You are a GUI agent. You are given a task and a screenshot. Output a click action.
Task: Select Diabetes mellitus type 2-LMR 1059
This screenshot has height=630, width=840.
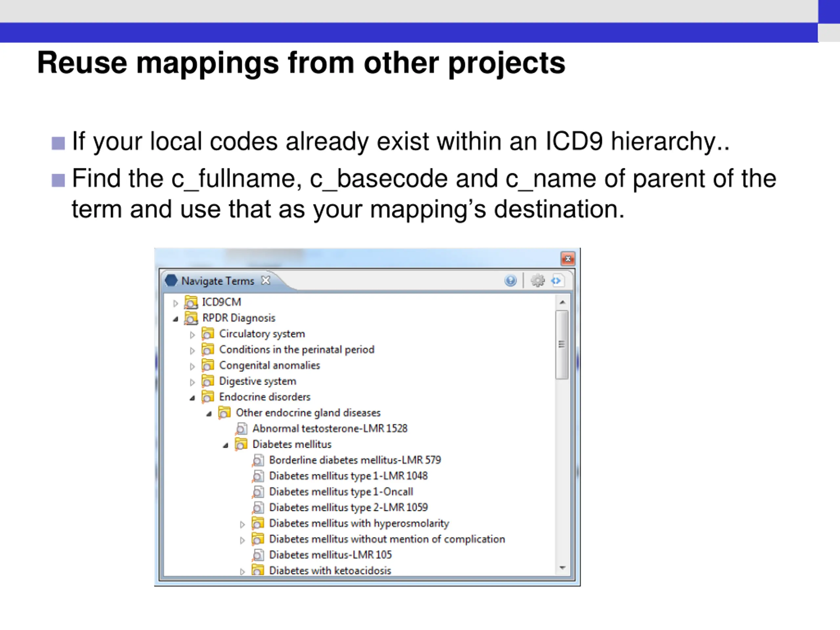tap(348, 508)
